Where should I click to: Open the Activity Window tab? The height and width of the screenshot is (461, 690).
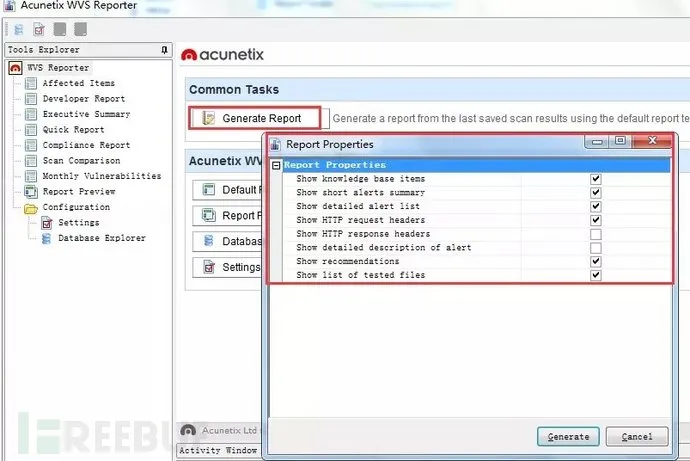(x=218, y=450)
